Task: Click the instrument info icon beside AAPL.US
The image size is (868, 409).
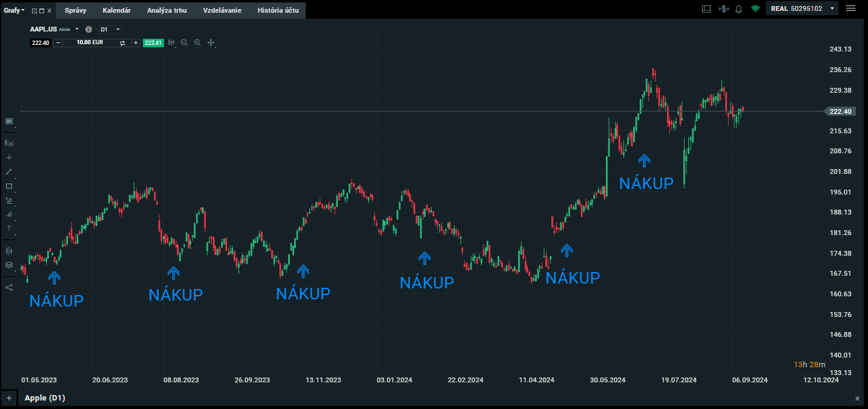Action: coord(88,29)
